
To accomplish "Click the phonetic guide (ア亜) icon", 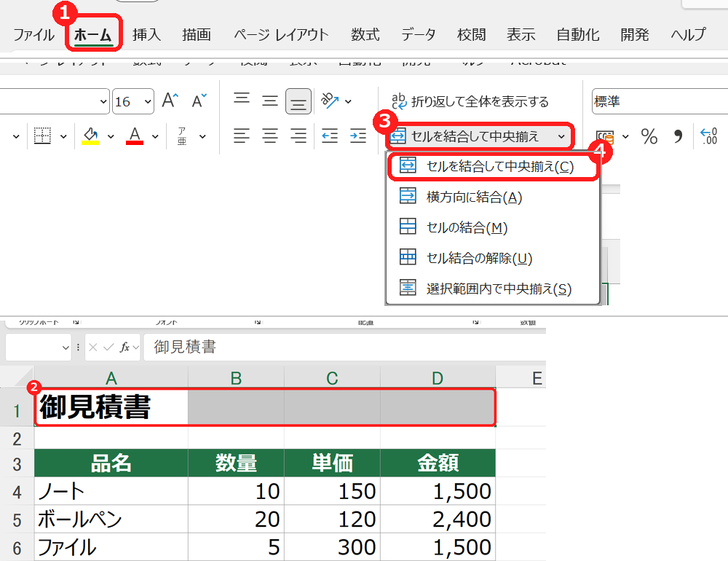I will pyautogui.click(x=182, y=136).
